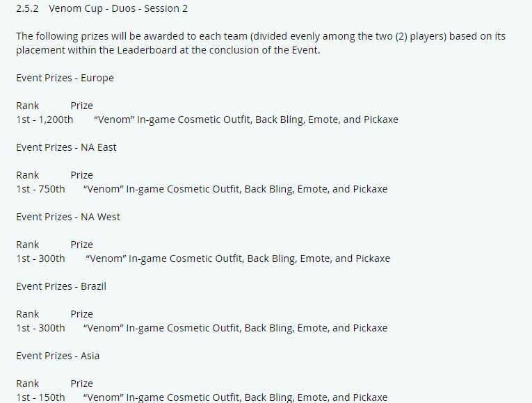Click the paragraph starting 'The following prizes'

(x=261, y=43)
